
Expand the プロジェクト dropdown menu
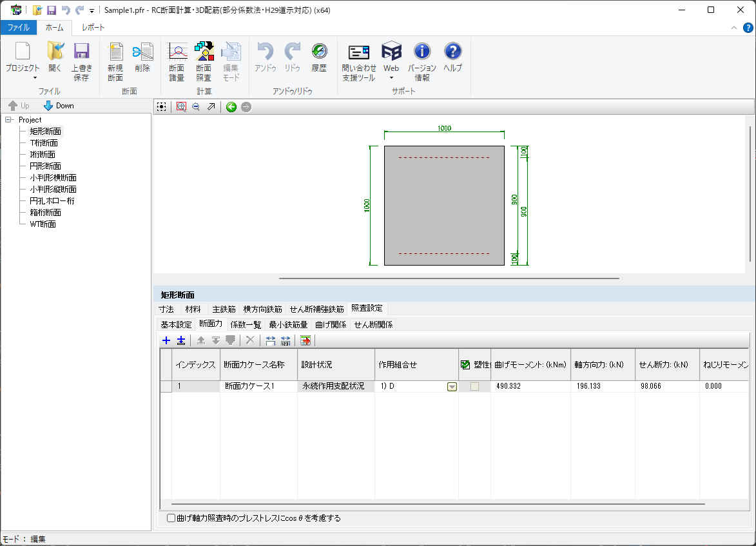tap(23, 77)
